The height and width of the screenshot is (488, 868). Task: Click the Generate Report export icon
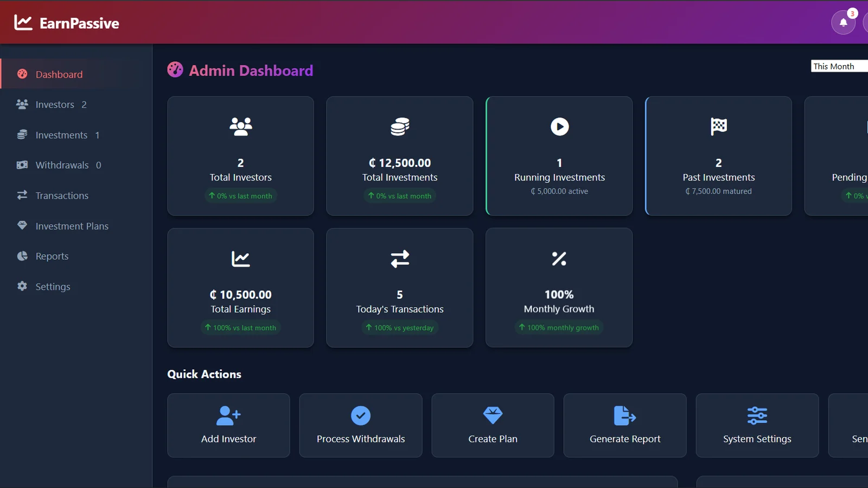[625, 415]
